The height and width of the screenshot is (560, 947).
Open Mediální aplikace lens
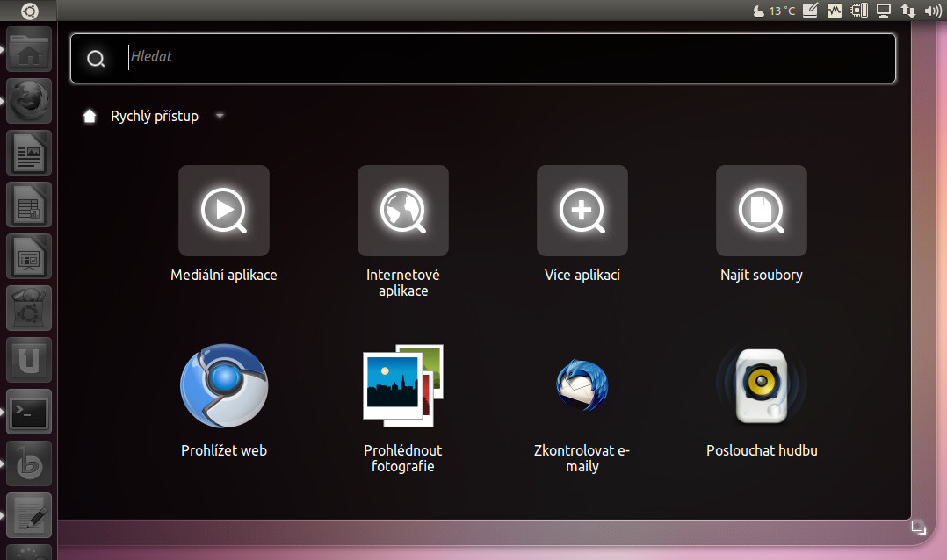coord(223,211)
